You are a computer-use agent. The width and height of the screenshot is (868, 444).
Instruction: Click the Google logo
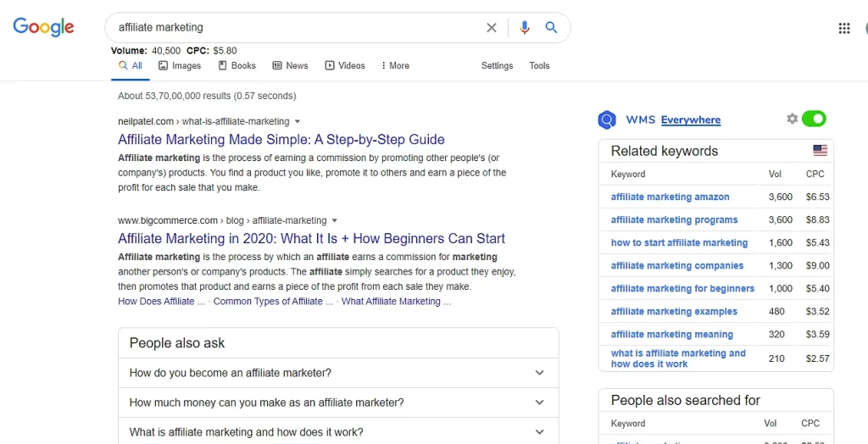44,26
